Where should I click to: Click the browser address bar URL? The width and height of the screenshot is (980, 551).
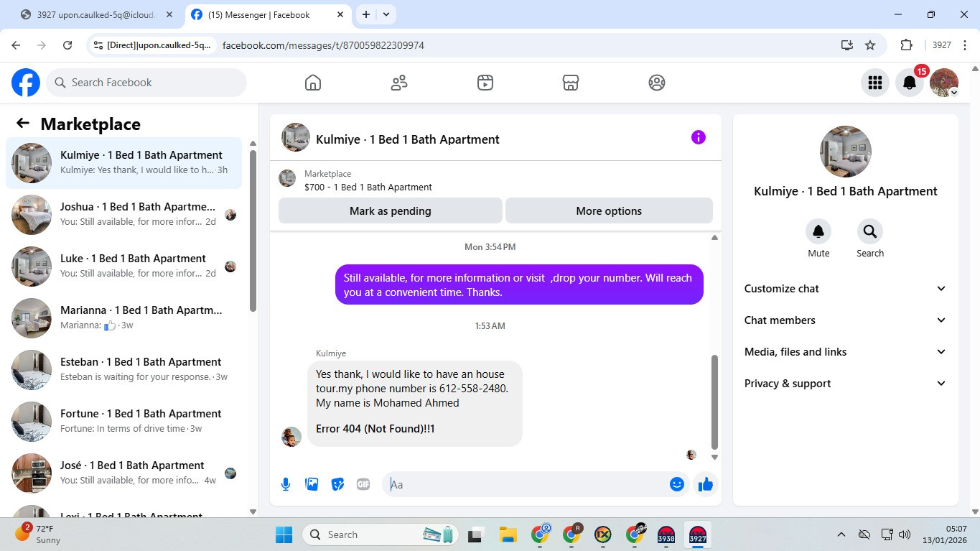click(323, 45)
